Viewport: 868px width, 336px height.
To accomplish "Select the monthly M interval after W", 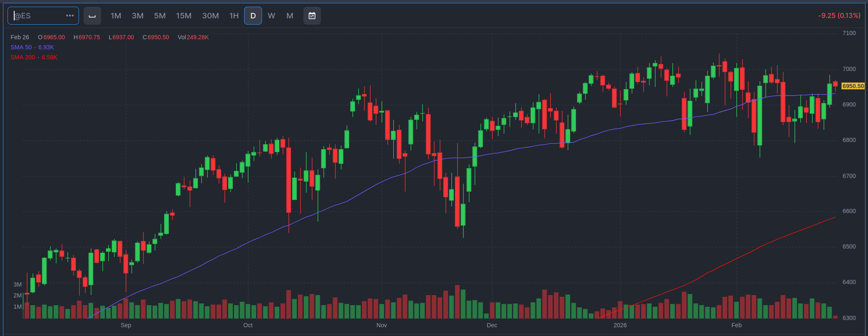I will [x=290, y=16].
